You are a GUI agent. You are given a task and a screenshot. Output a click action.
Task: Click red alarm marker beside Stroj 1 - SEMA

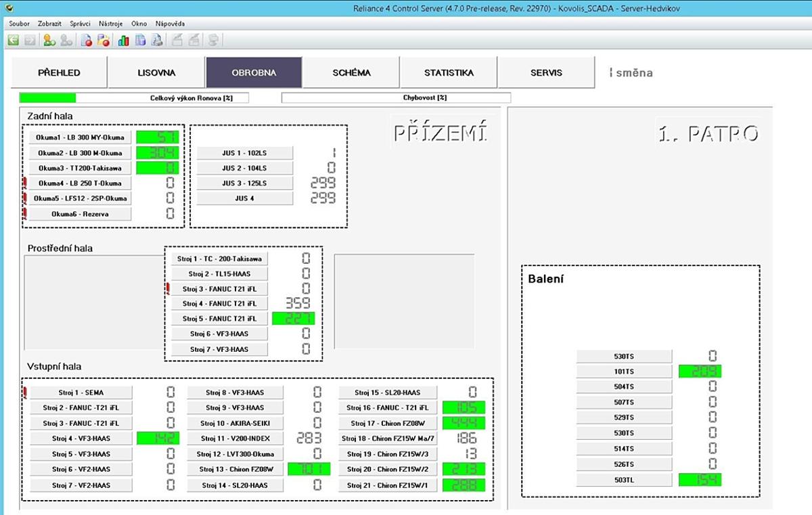[25, 392]
